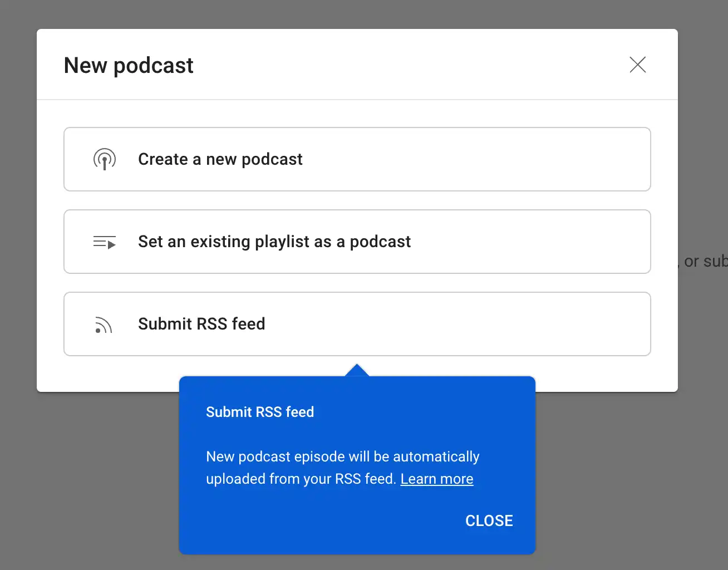The image size is (728, 570).
Task: Click the tooltip text about automatic episode uploads
Action: click(x=342, y=468)
